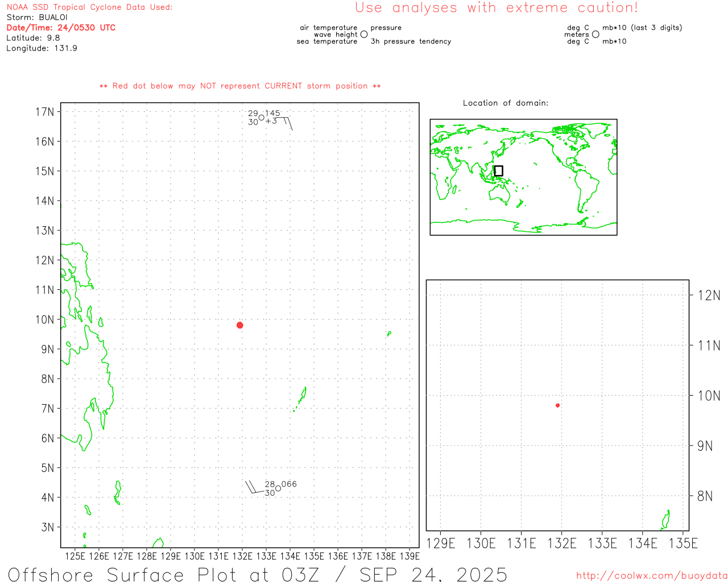This screenshot has width=728, height=582.
Task: Click the '135E' label on zoomed inset map
Action: click(683, 544)
